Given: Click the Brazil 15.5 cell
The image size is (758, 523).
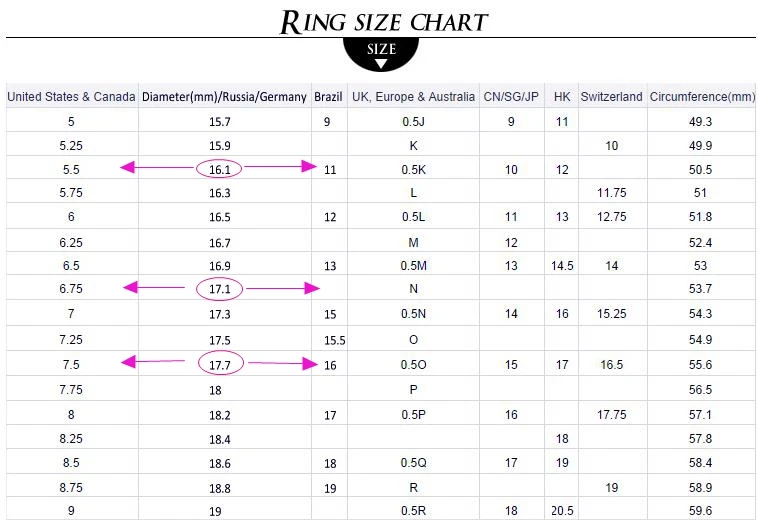Looking at the screenshot, I should click(x=334, y=340).
